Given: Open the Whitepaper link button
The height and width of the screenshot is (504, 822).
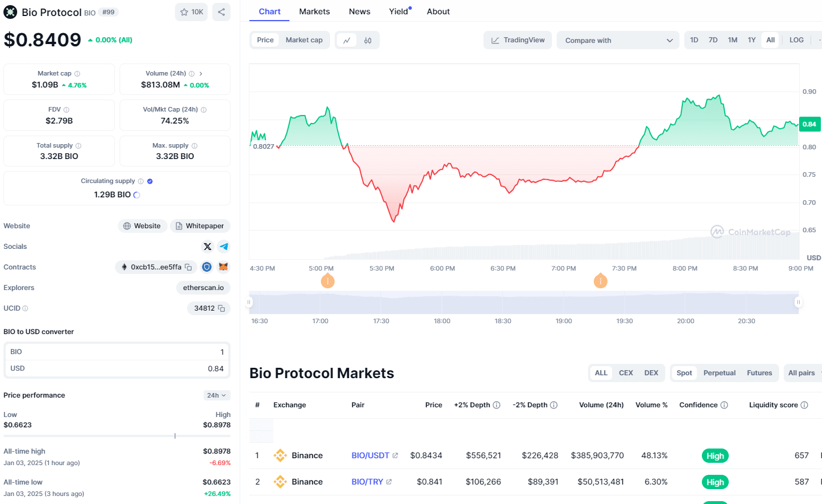Looking at the screenshot, I should pos(200,226).
